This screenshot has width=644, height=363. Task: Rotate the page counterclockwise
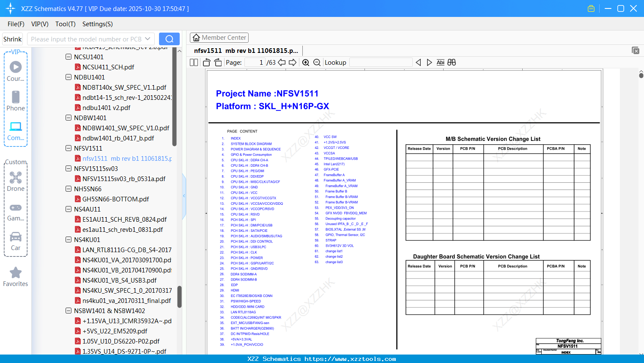[207, 62]
